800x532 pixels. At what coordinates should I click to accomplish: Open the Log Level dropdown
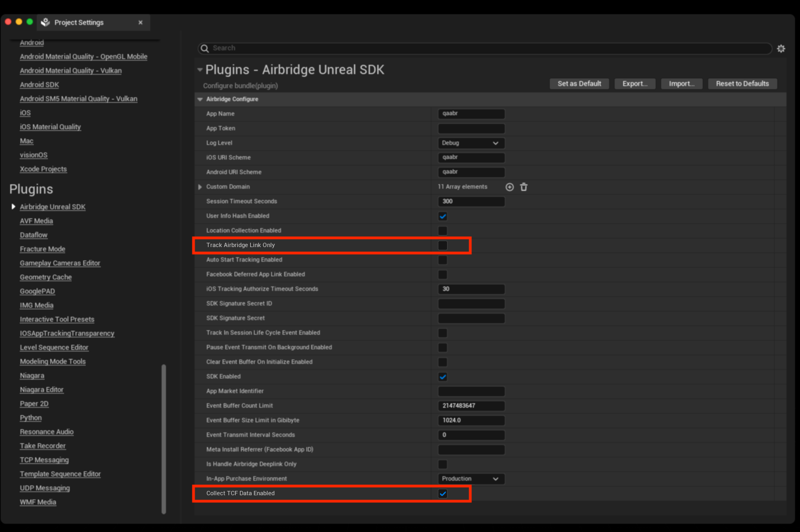coord(471,143)
